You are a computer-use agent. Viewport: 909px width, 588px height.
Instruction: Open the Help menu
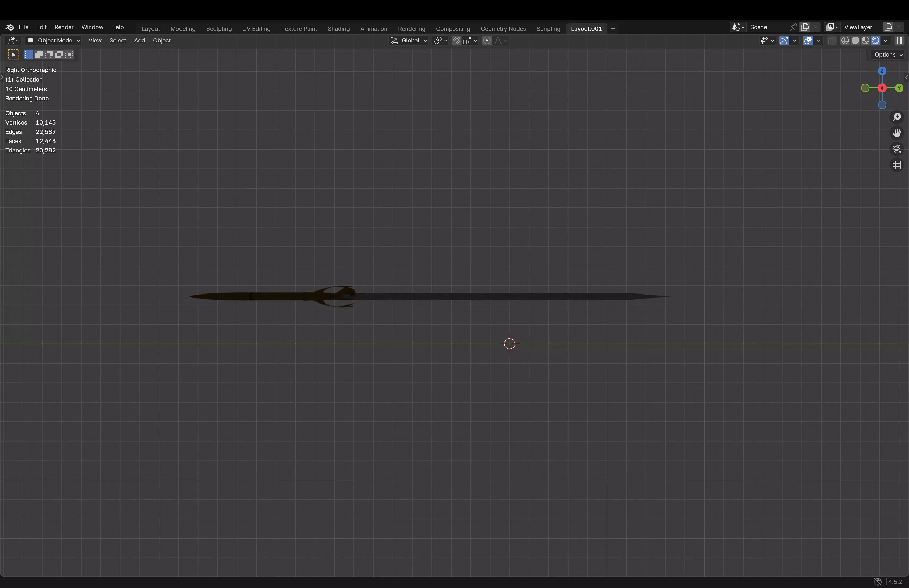pyautogui.click(x=117, y=27)
